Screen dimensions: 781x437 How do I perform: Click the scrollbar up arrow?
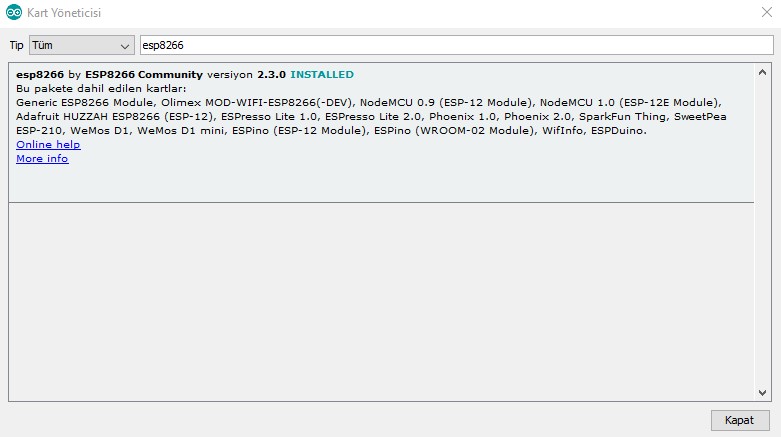click(x=762, y=73)
